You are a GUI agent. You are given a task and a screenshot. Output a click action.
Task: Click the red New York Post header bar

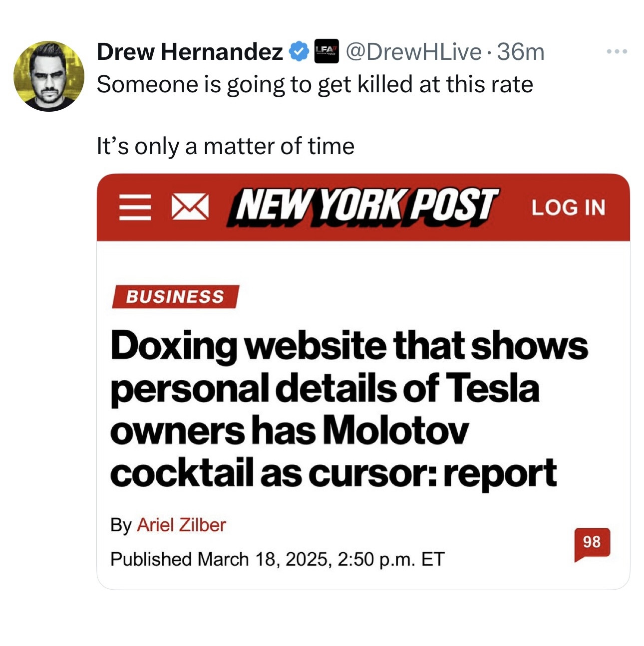click(514, 229)
